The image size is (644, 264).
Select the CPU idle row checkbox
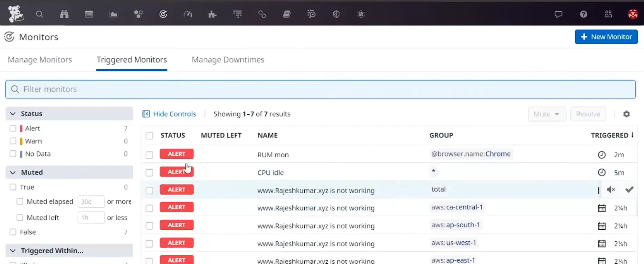tap(149, 173)
